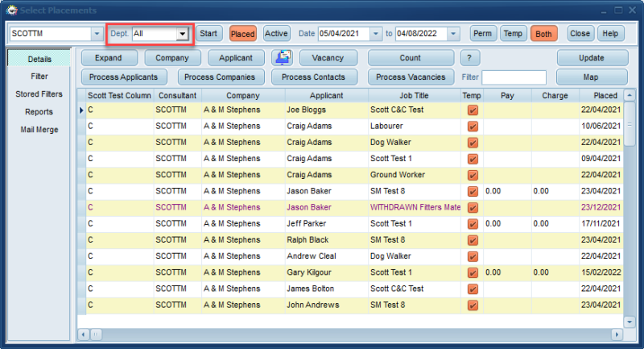Toggle Temp checkbox for Jason Baker SM Test 8 row
644x349 pixels.
(473, 192)
